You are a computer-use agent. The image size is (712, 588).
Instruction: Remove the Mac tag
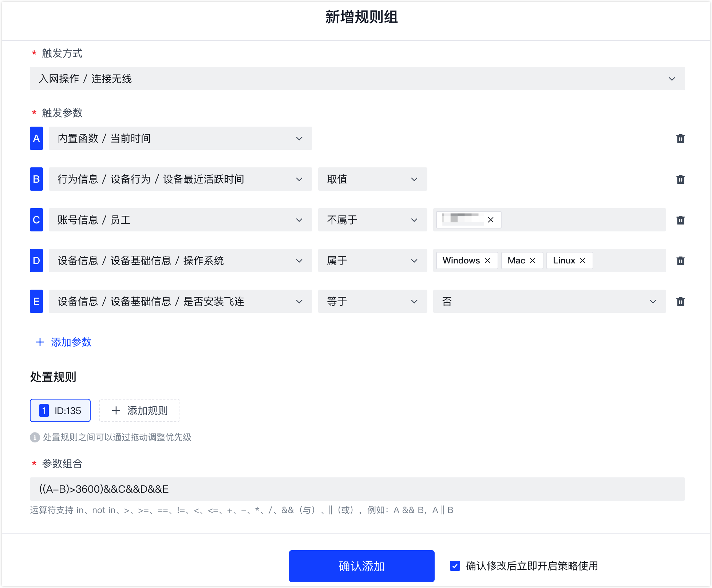tap(533, 261)
